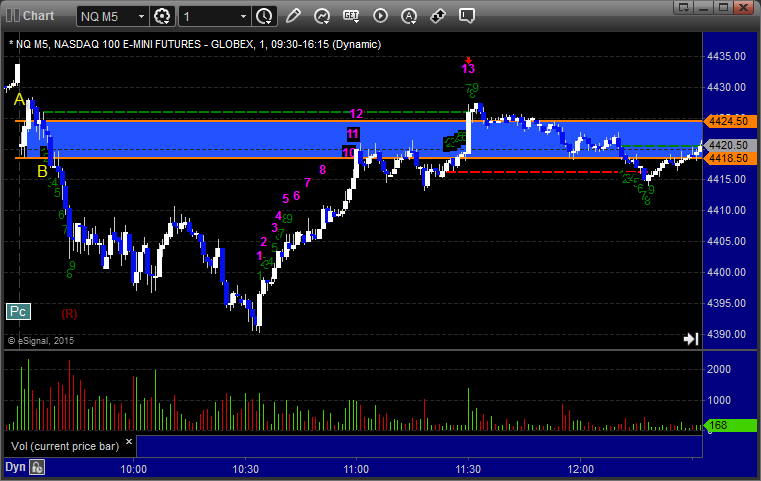Click the symbol link arrows icon
761x481 pixels.
[438, 16]
